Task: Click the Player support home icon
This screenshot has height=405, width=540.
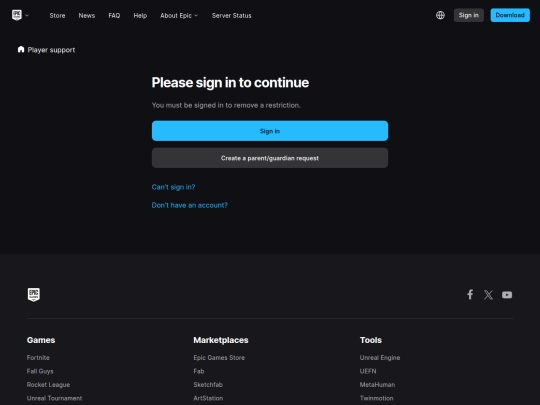Action: point(21,50)
